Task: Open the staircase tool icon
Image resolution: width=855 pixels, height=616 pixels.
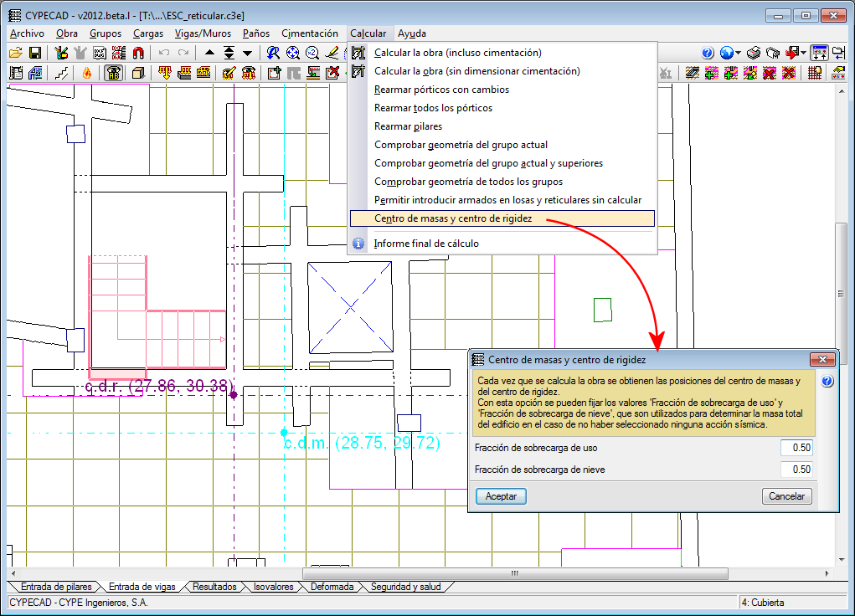Action: coord(62,73)
